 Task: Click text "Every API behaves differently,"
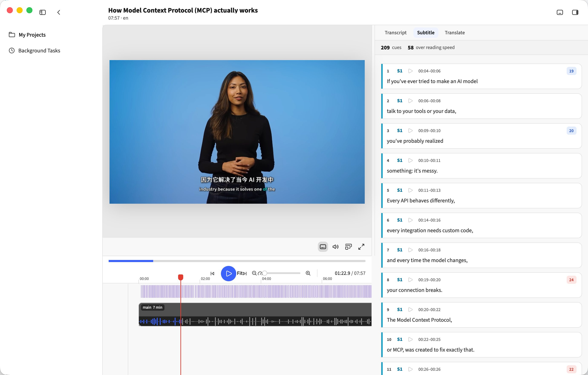pos(421,200)
